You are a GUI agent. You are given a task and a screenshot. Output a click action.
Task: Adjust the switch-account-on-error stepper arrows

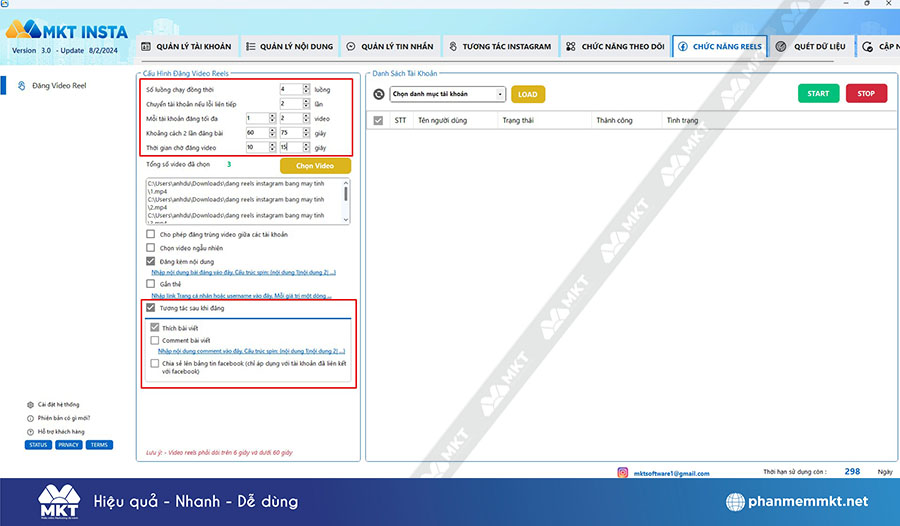point(306,104)
